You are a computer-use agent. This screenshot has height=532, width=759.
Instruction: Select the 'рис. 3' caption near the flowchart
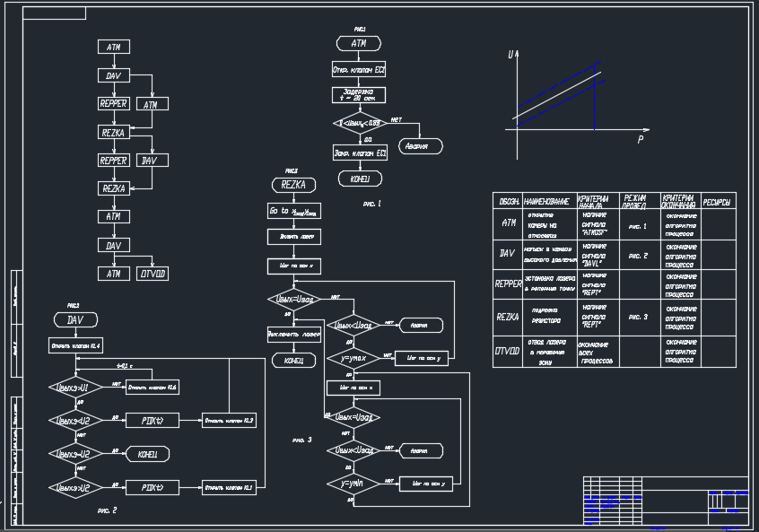point(302,440)
